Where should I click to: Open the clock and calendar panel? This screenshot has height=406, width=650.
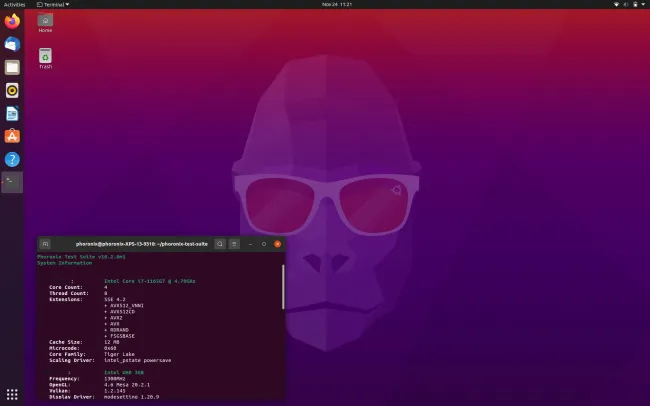coord(337,4)
